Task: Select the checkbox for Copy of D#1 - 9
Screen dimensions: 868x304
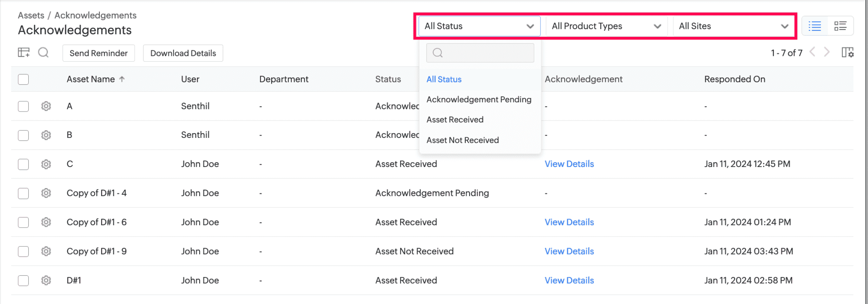Action: pos(23,252)
